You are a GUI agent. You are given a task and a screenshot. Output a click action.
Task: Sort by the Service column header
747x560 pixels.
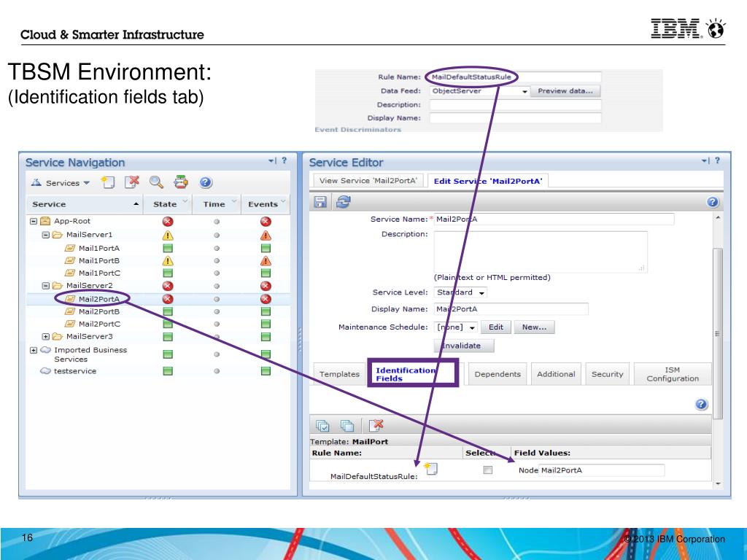85,204
